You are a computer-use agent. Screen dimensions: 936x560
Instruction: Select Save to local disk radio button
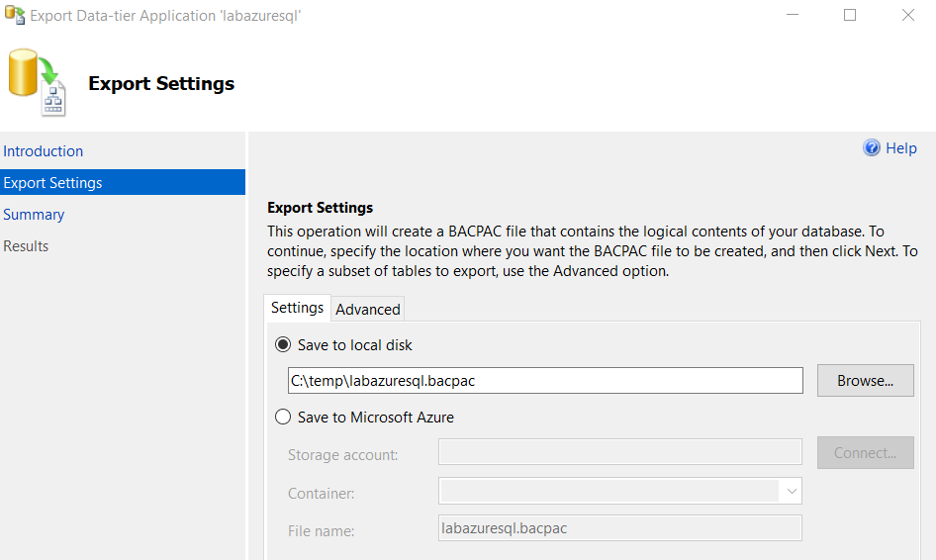pos(283,345)
